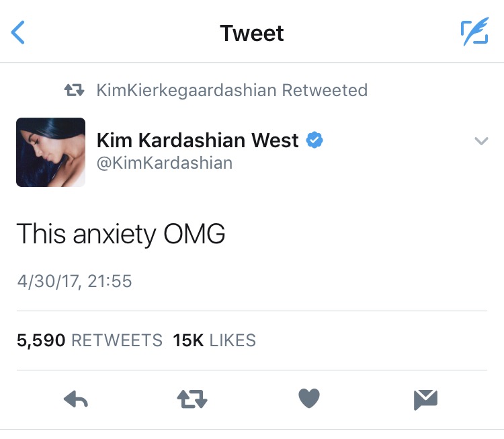
Task: Tap the reply arrow icon
Action: coord(76,399)
